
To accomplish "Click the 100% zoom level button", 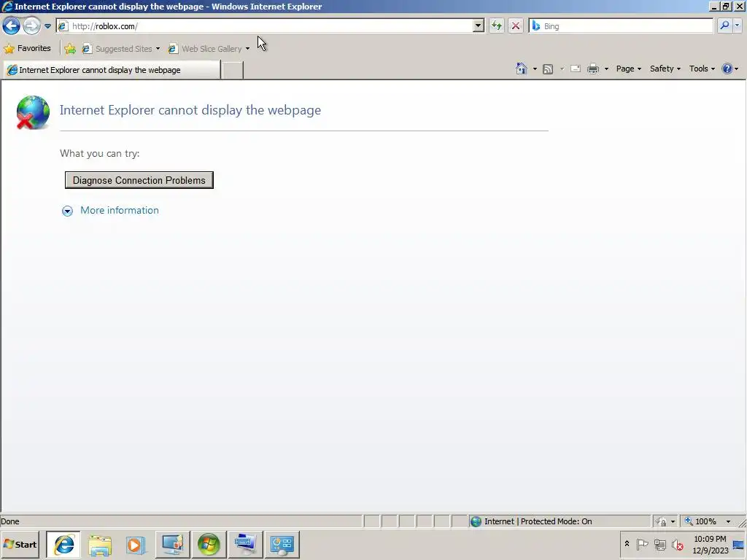I will (701, 521).
